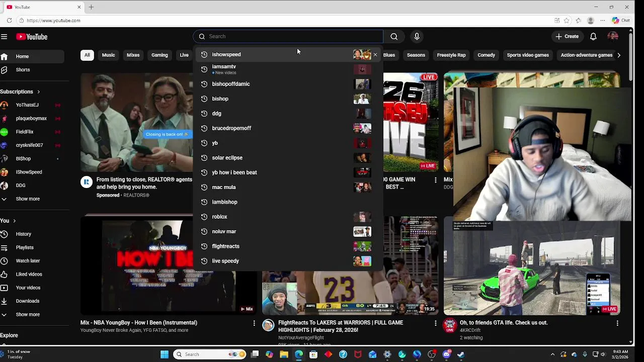Choose the flightreacts search suggestion
Viewport: 644px width, 362px height.
click(x=288, y=246)
